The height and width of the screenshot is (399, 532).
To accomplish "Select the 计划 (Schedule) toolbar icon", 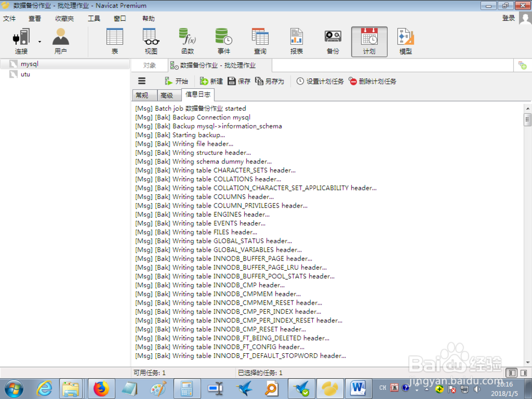I will (369, 41).
